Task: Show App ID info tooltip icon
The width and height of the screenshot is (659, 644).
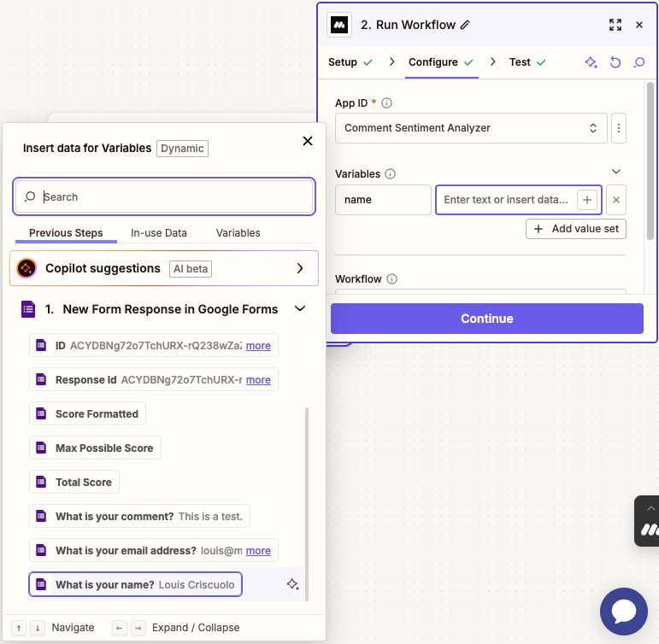Action: 386,103
